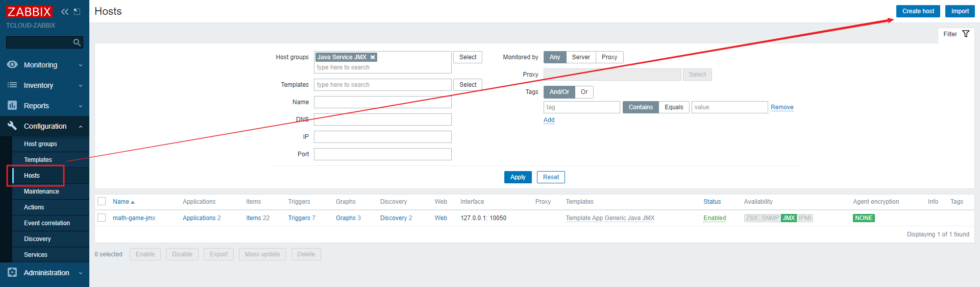Remove the Java Service JMX tag
Image resolution: width=980 pixels, height=287 pixels.
coord(373,57)
